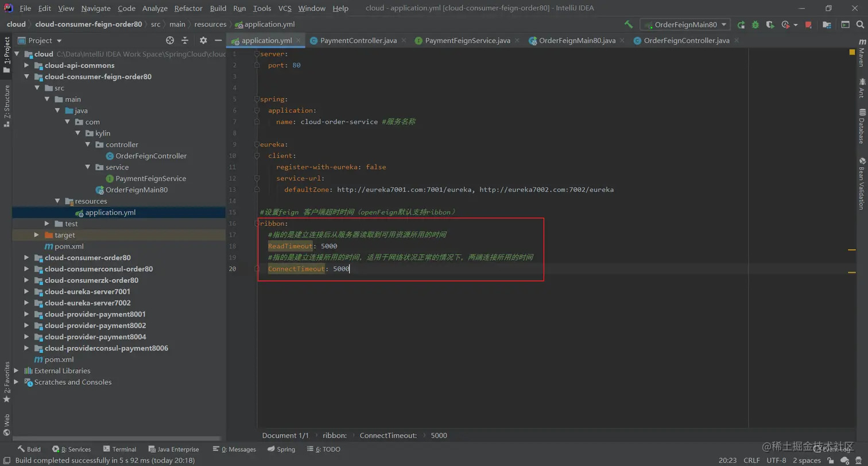Open the Refactor menu
Viewport: 868px width, 466px height.
point(188,8)
